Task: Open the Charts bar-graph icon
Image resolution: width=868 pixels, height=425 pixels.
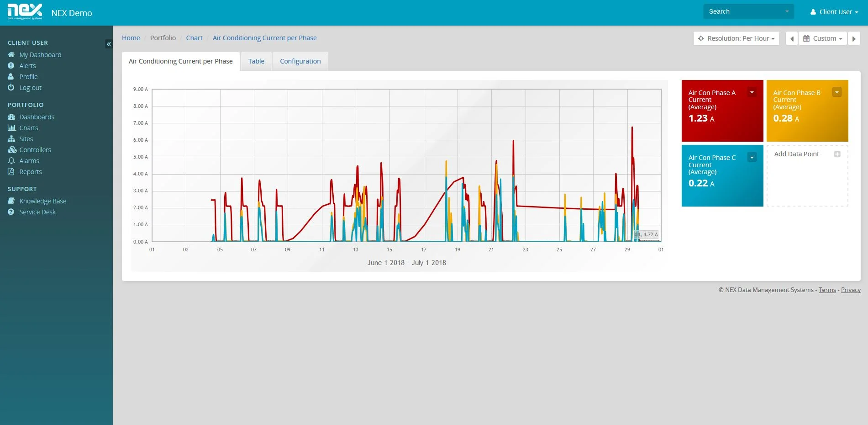Action: tap(11, 127)
